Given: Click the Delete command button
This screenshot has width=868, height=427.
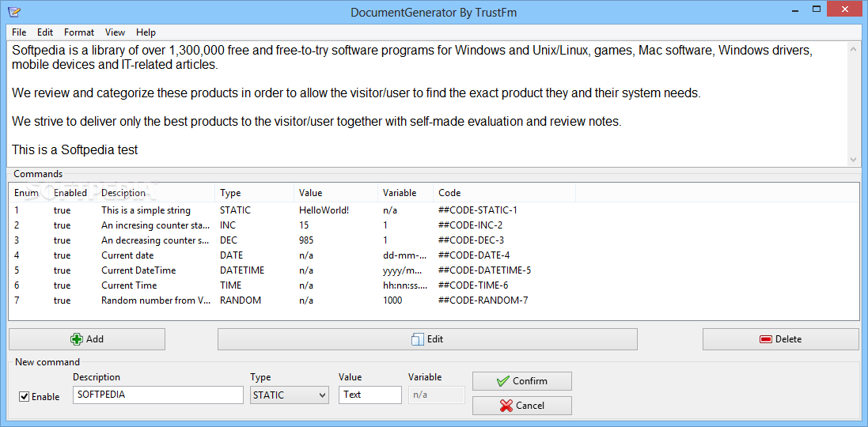Looking at the screenshot, I should pos(780,339).
